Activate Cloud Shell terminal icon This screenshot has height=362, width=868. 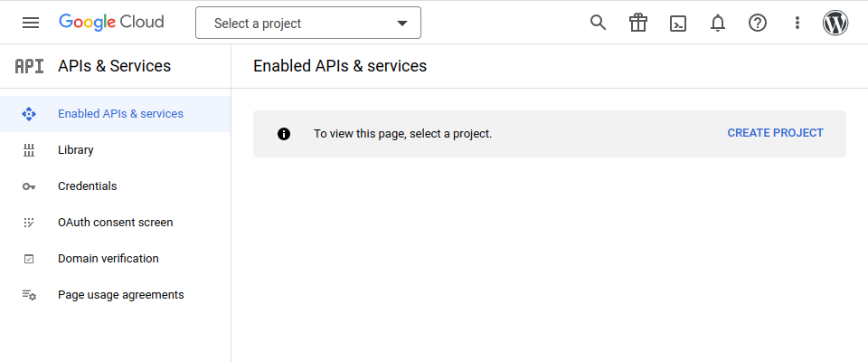click(678, 23)
